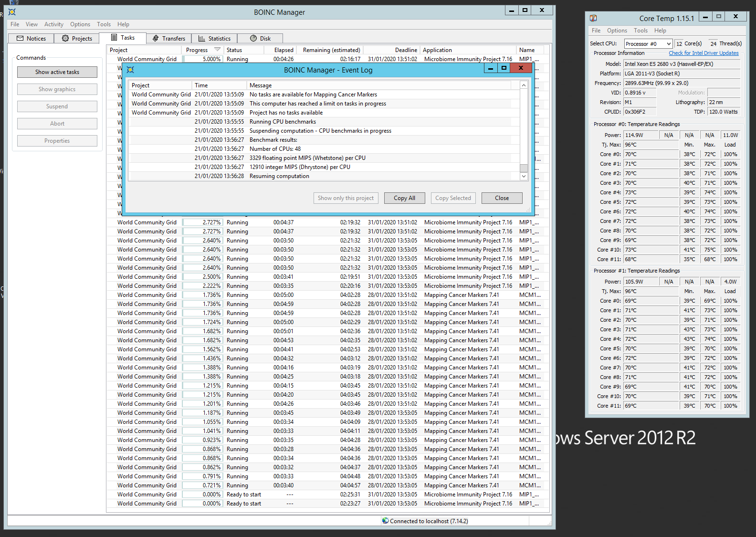The image size is (756, 537).
Task: Click the Frequency field showing 2899.63MHz
Action: pyautogui.click(x=682, y=83)
